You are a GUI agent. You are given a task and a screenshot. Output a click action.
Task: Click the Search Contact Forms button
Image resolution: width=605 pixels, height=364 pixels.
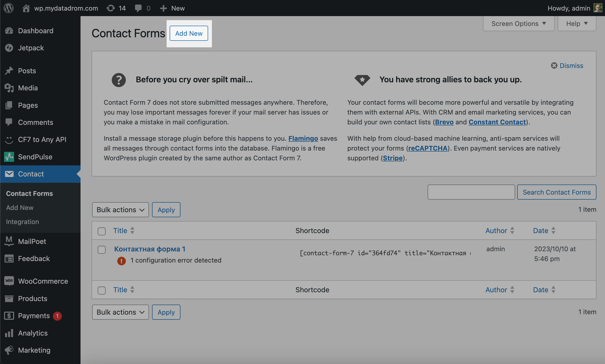pyautogui.click(x=557, y=192)
